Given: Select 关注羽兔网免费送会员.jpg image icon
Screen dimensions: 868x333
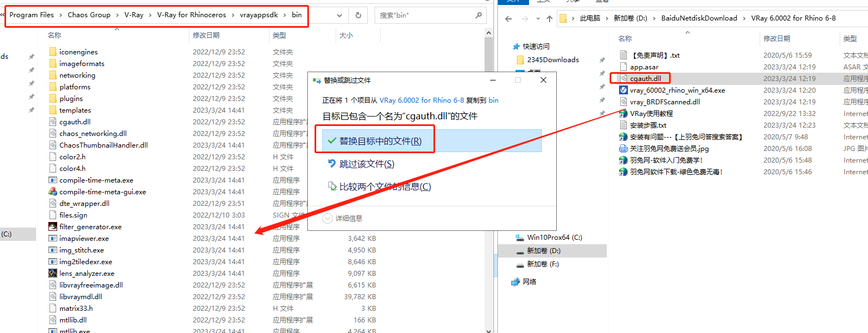Looking at the screenshot, I should [623, 148].
